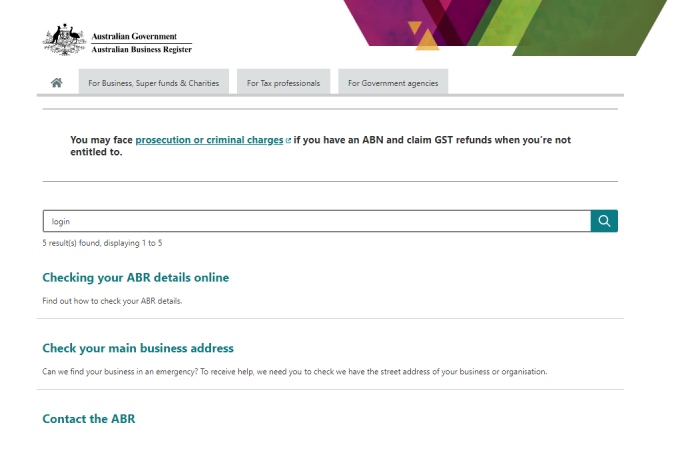Click the GST refunds warning message text
The width and height of the screenshot is (700, 450).
321,146
